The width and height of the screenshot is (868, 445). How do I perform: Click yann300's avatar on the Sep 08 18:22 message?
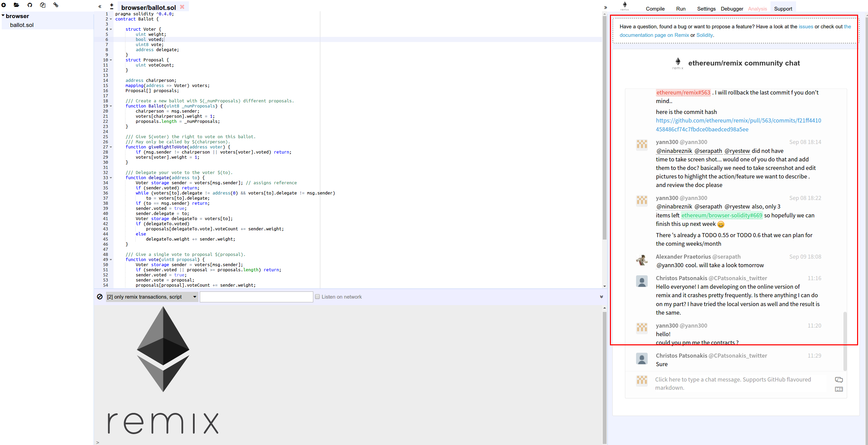pyautogui.click(x=642, y=200)
